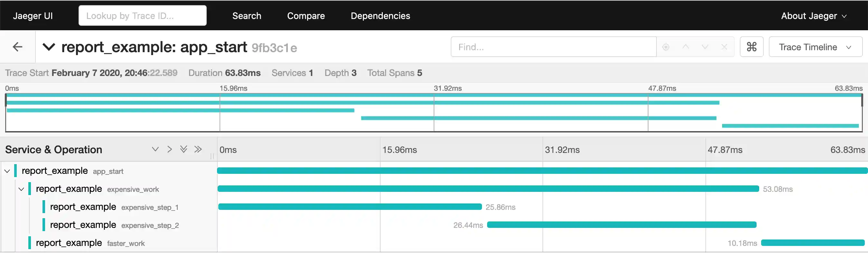Clear find with the X icon

point(724,47)
